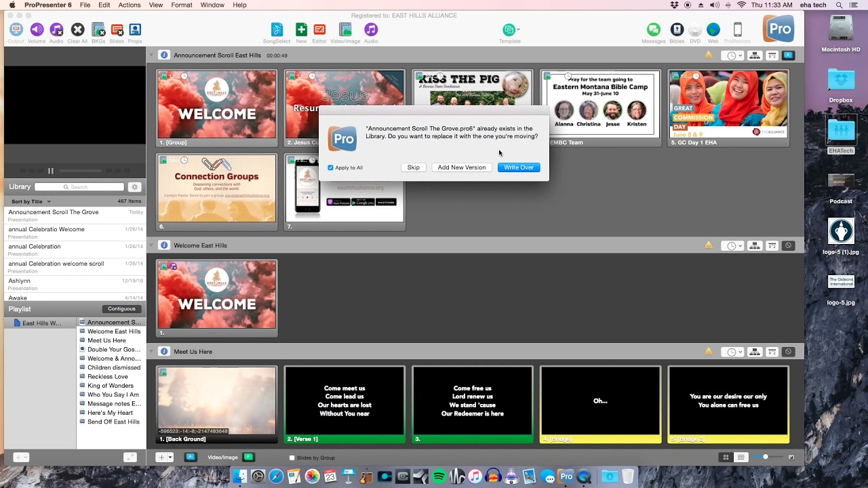Image resolution: width=868 pixels, height=488 pixels.
Task: Click the playlist expand arrows button
Action: 130,457
